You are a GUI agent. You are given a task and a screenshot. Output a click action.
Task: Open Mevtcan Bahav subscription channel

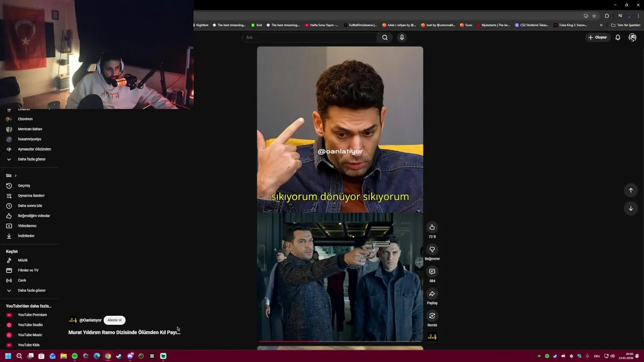pos(29,129)
